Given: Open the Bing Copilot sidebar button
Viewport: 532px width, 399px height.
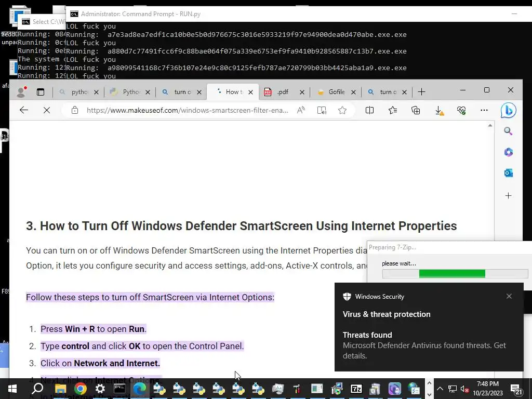Looking at the screenshot, I should 508,110.
